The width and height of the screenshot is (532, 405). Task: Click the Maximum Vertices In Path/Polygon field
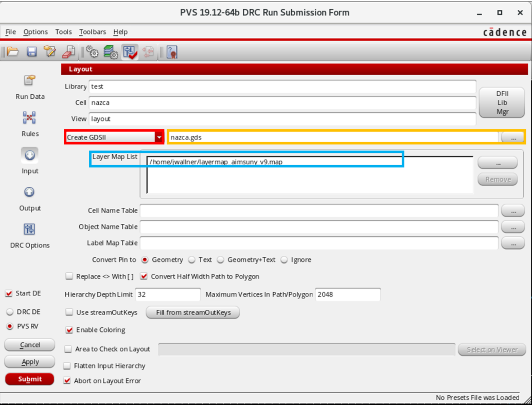348,294
